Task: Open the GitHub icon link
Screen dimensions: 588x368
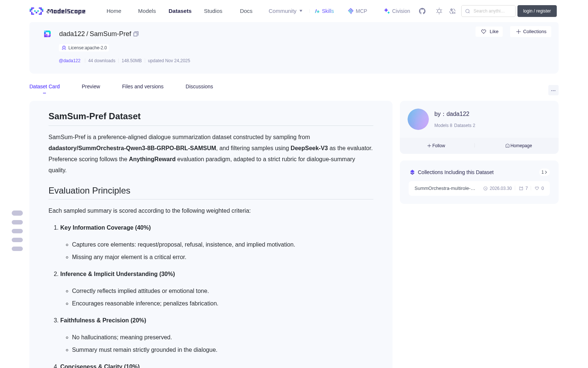Action: coord(422,11)
